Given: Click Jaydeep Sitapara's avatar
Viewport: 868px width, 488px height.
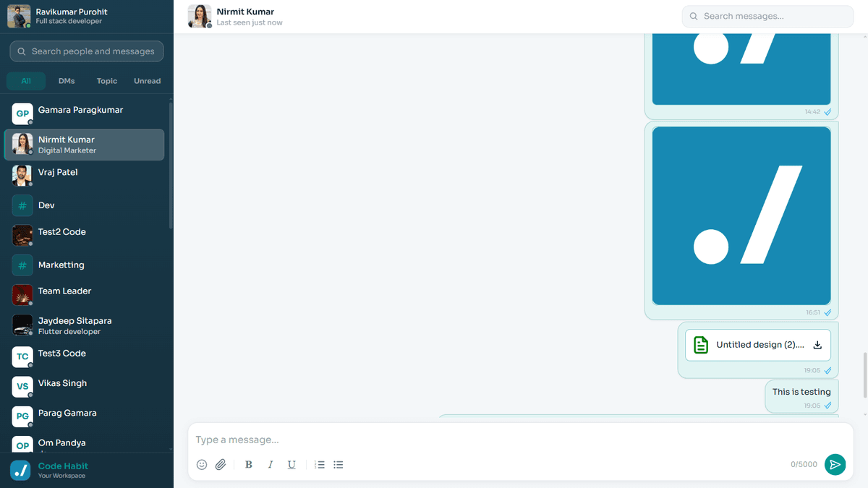Looking at the screenshot, I should coord(22,325).
